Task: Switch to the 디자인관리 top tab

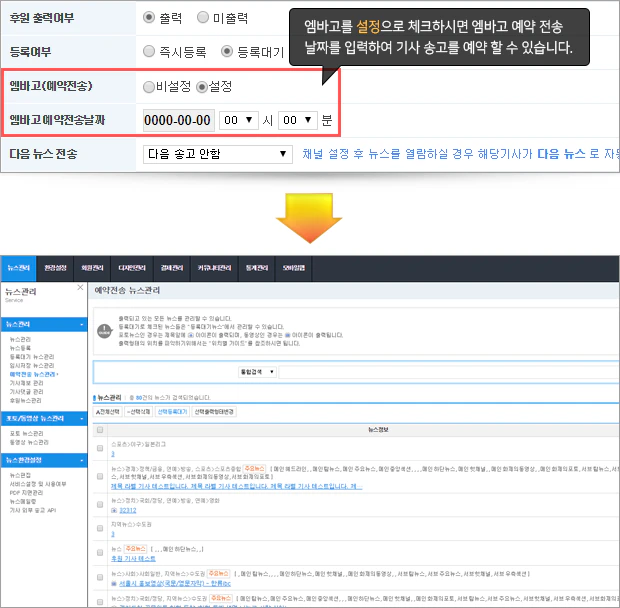Action: 132,268
